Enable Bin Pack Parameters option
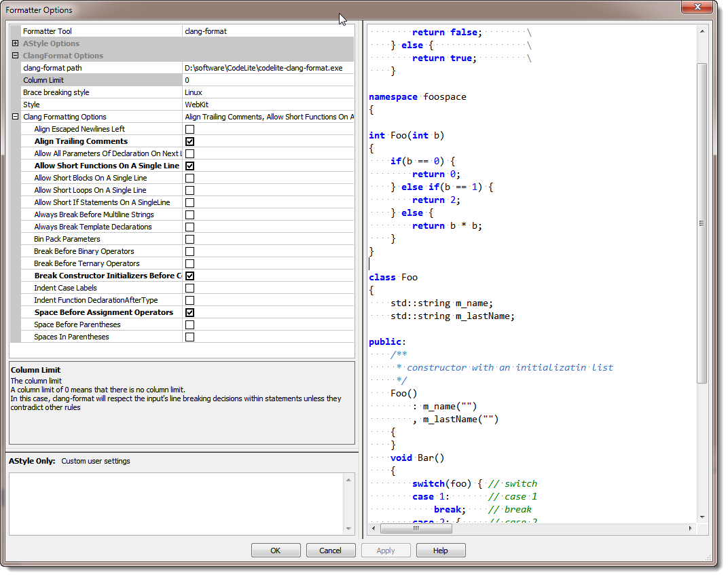The width and height of the screenshot is (728, 577). [190, 239]
